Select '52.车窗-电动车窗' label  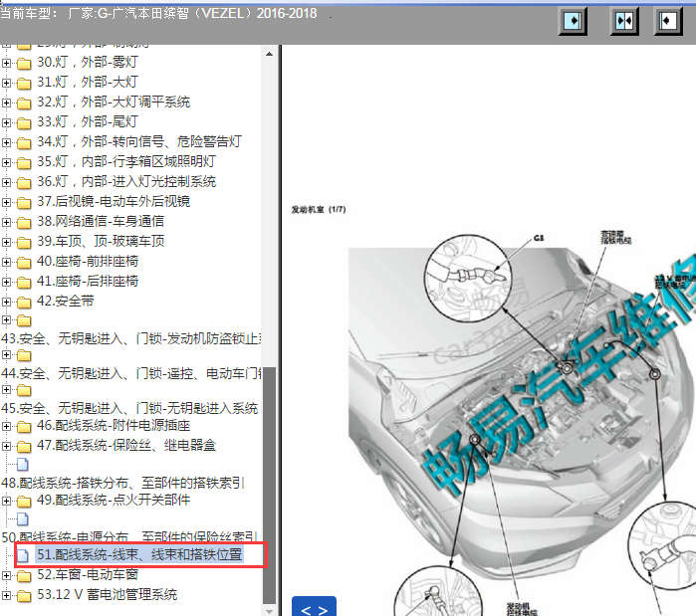[x=88, y=575]
